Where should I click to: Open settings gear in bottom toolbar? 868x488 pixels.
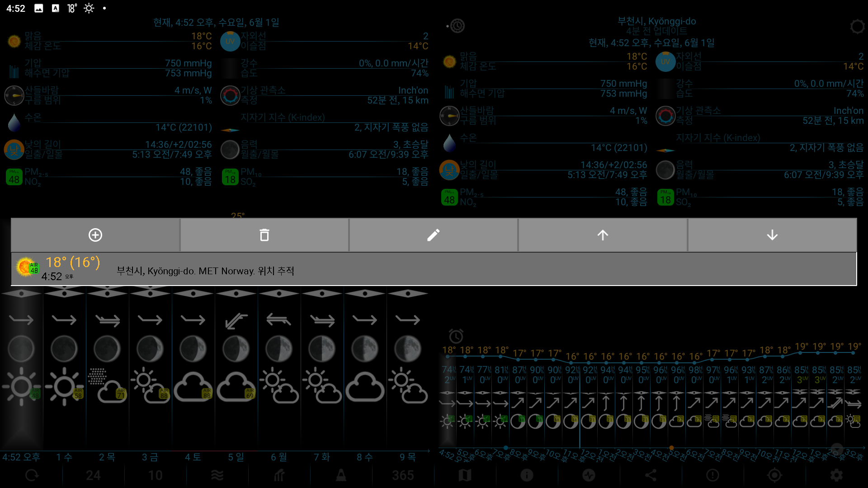(x=836, y=475)
